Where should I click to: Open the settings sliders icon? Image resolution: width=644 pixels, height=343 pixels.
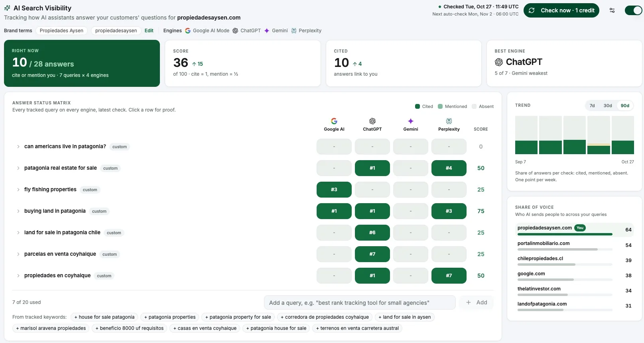[612, 10]
